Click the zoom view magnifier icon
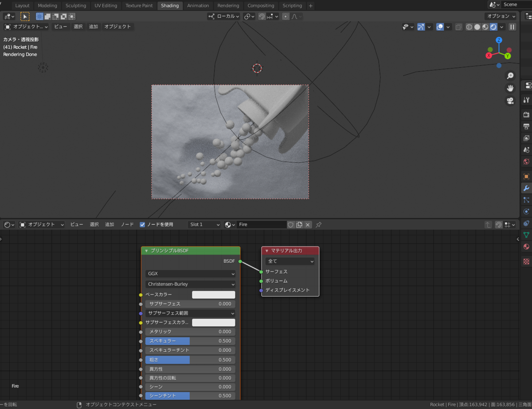Screen dimensions: 532x409 (510, 76)
